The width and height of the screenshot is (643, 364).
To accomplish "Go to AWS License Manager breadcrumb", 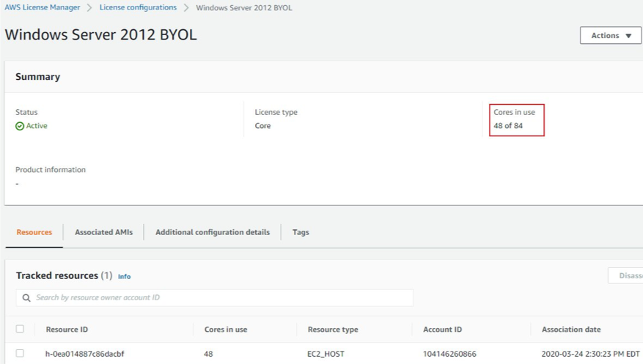I will pos(43,7).
